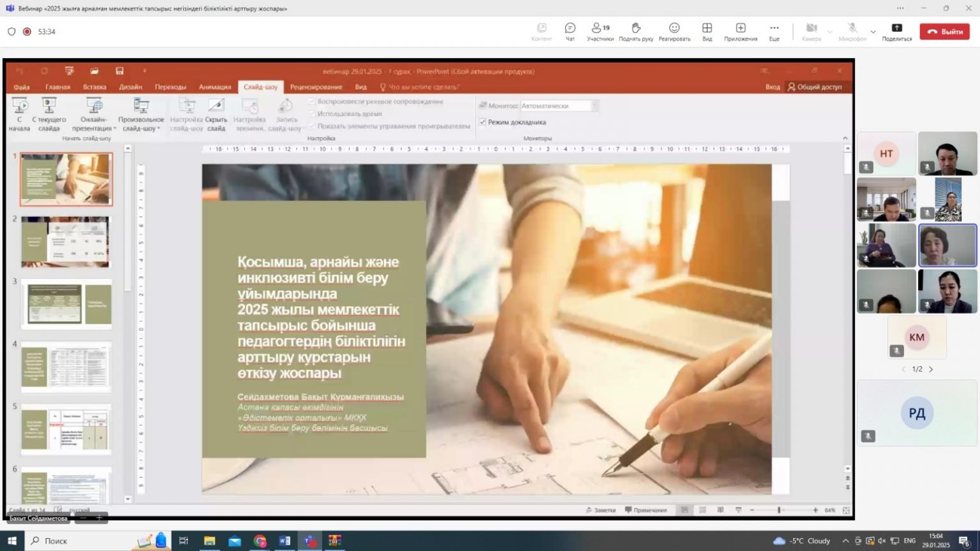Select the РД participant tile
Viewport: 980px width, 551px height.
[x=917, y=413]
